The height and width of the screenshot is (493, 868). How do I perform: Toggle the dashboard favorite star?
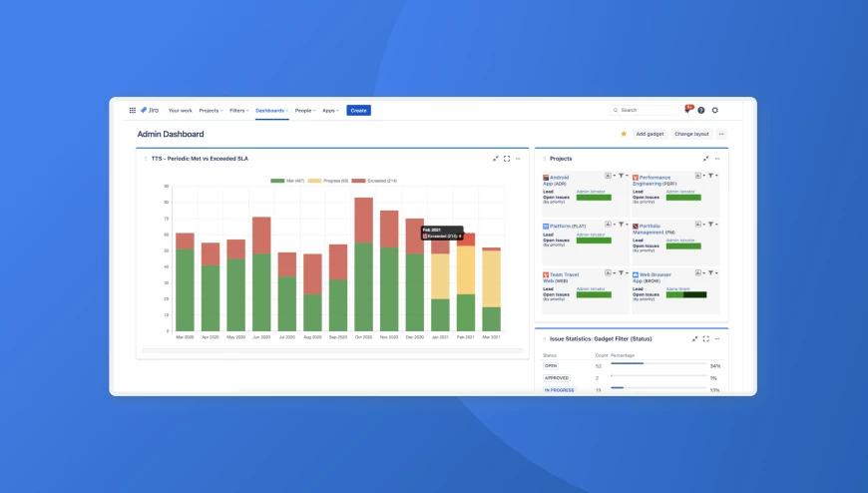click(x=624, y=134)
